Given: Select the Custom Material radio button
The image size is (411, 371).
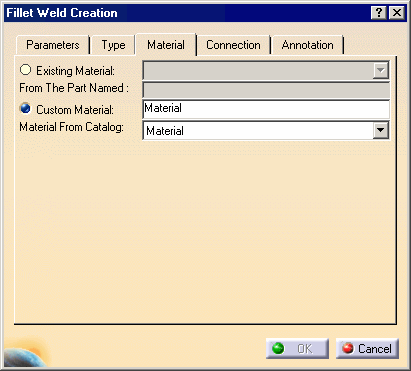Looking at the screenshot, I should 26,109.
